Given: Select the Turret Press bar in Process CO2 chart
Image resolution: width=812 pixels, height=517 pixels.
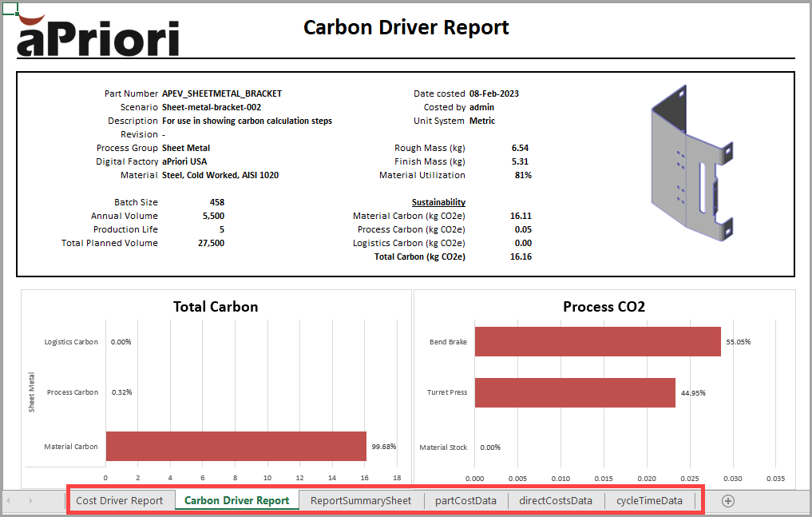Looking at the screenshot, I should (575, 392).
